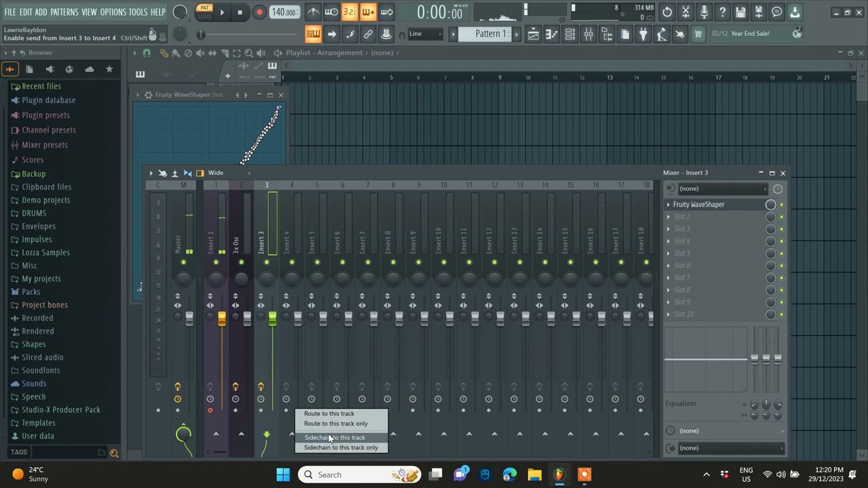Toggle Fruity WaveShaper enable LED
The width and height of the screenshot is (868, 488).
(x=781, y=205)
